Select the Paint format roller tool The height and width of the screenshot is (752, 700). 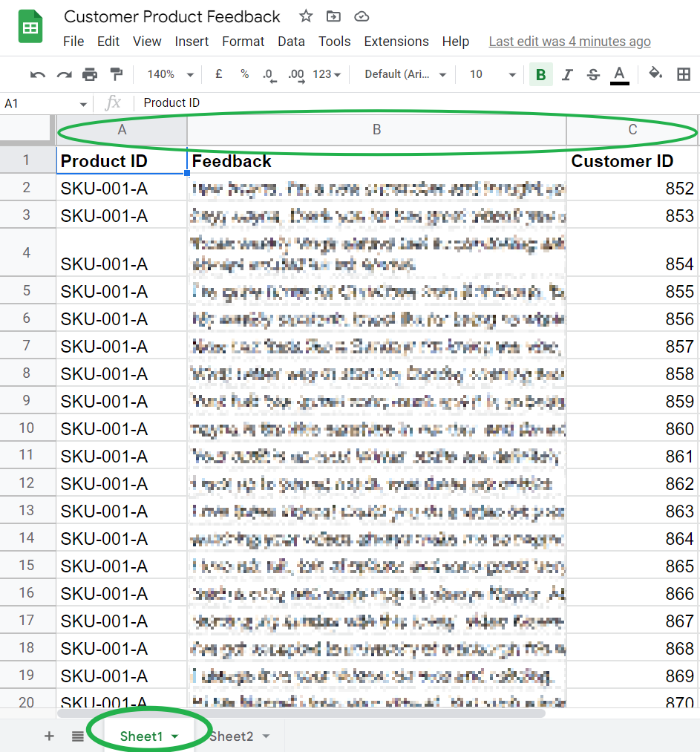(x=116, y=74)
